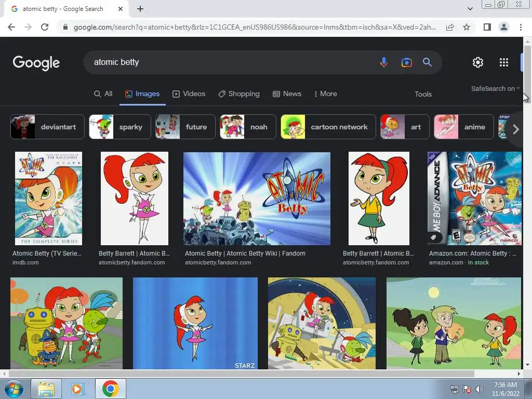Viewport: 532px width, 399px height.
Task: Open the three kids in park image
Action: pos(454,323)
